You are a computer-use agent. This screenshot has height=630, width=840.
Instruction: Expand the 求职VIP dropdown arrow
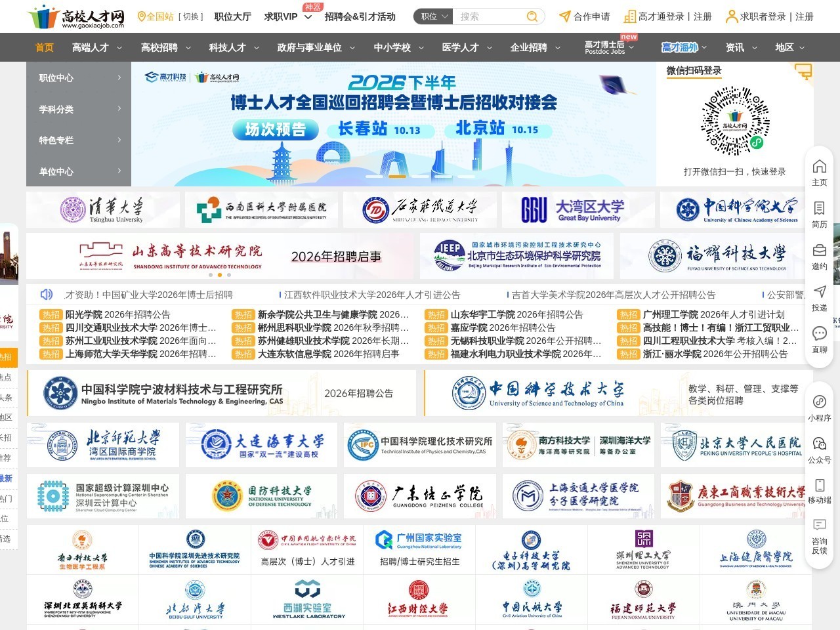307,16
